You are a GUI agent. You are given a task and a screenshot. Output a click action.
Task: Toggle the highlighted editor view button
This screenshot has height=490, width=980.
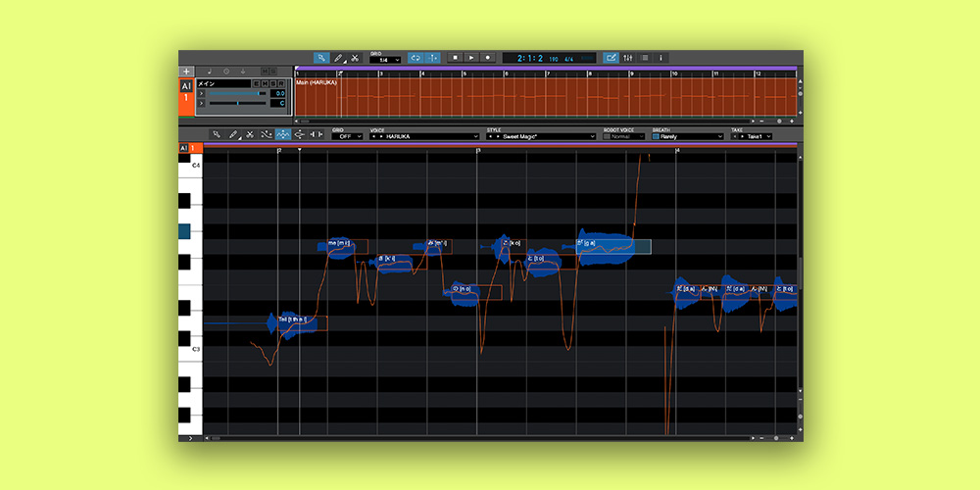tap(612, 58)
